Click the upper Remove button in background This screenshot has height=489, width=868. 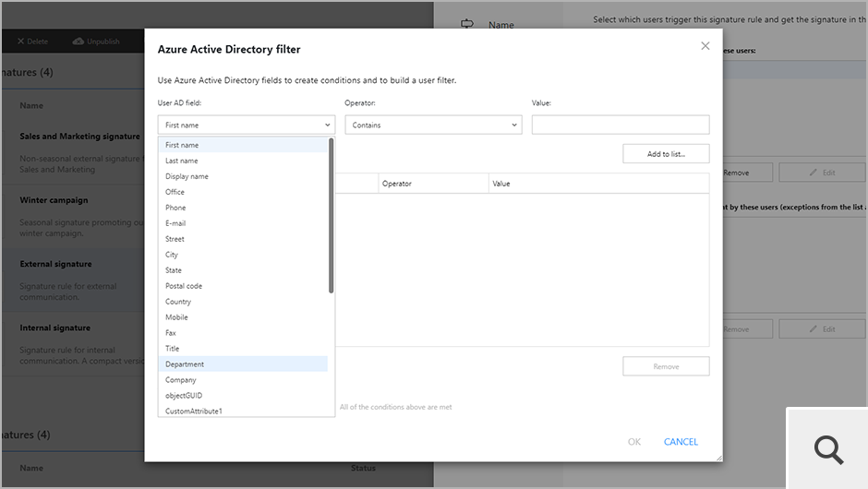tap(747, 173)
